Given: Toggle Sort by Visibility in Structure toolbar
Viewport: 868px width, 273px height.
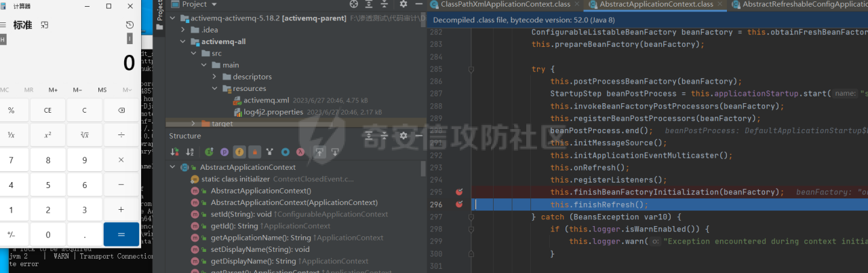Looking at the screenshot, I should click(174, 152).
